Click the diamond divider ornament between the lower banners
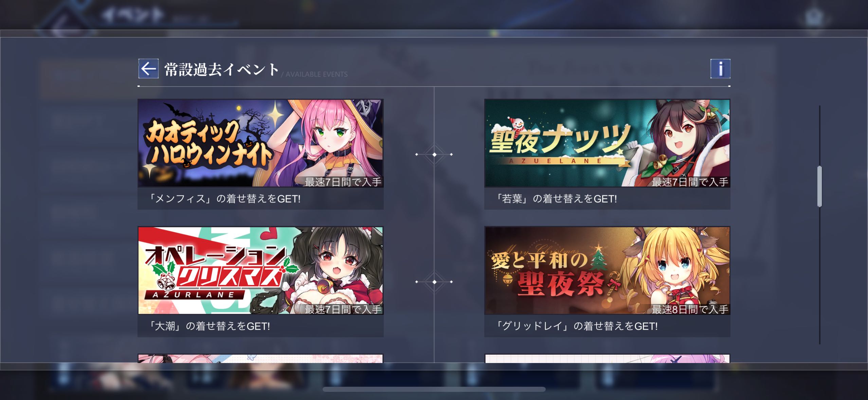 [x=434, y=282]
